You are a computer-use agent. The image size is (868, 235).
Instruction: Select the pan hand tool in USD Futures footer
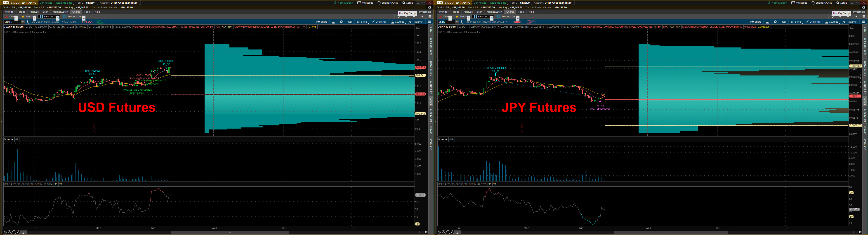(x=19, y=232)
